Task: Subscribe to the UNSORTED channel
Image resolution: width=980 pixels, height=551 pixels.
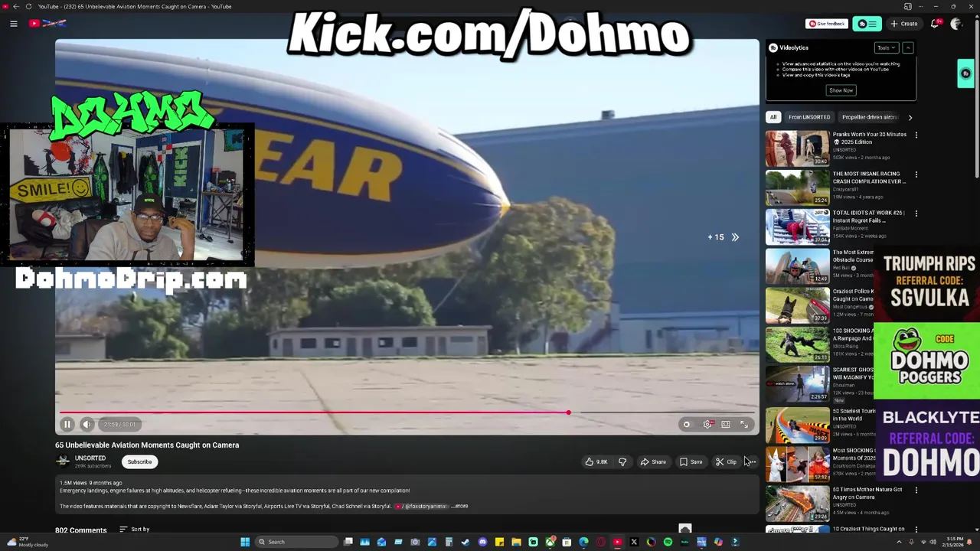Action: pos(139,461)
